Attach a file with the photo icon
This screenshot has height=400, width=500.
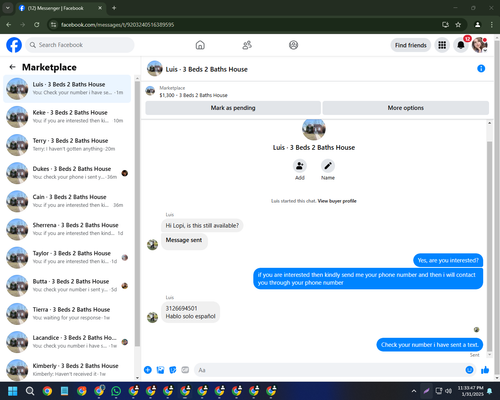click(160, 370)
